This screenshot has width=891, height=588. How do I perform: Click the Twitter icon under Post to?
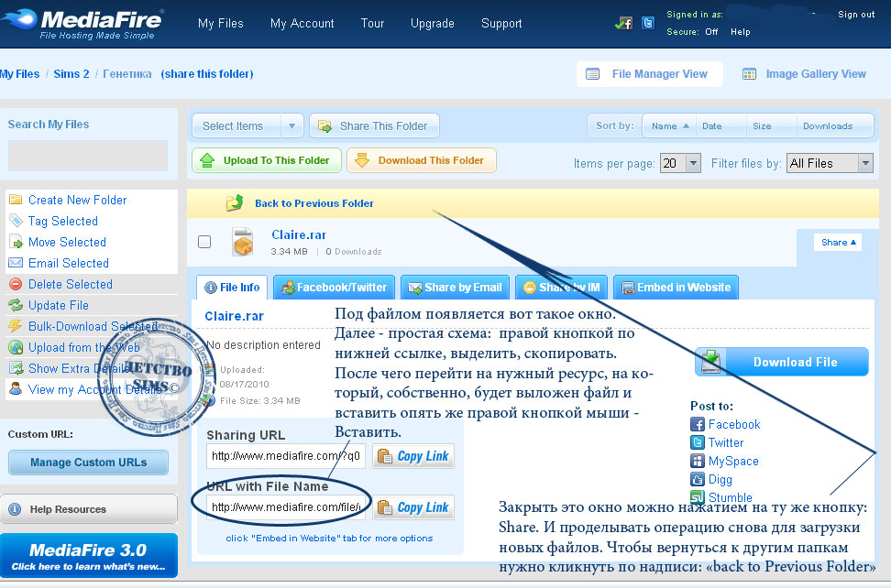[x=698, y=442]
